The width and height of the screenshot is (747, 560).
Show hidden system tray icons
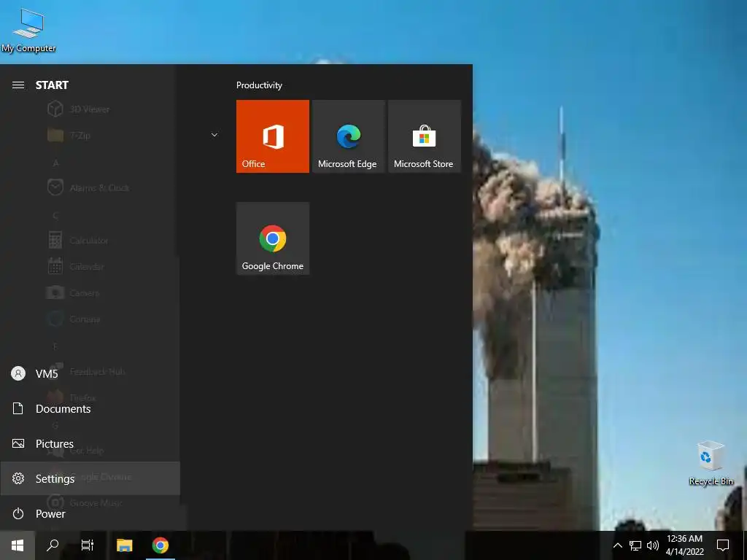617,545
